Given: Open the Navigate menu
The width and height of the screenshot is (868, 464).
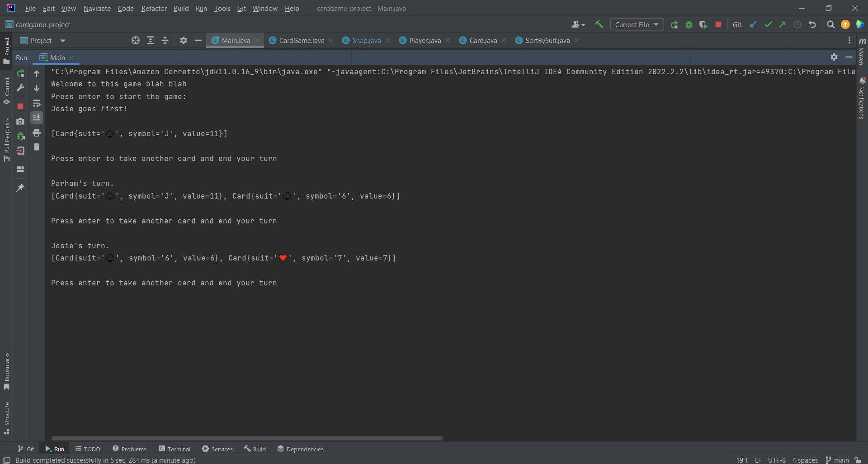Looking at the screenshot, I should coord(97,8).
